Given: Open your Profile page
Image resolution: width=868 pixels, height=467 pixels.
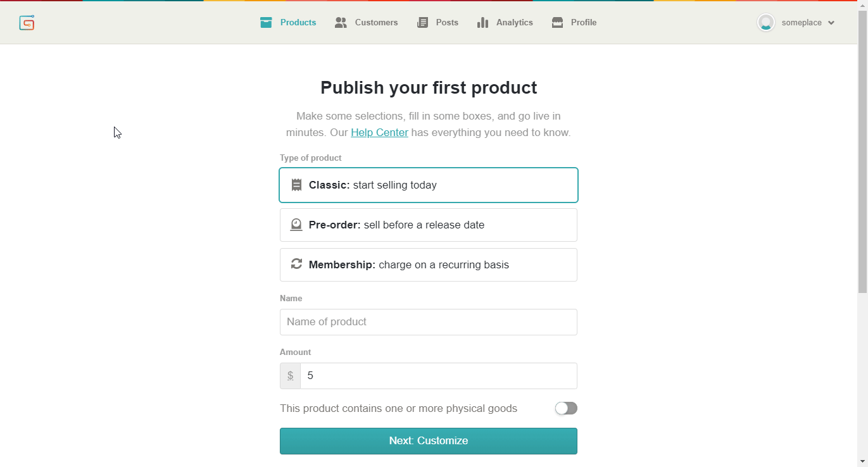Looking at the screenshot, I should point(584,22).
